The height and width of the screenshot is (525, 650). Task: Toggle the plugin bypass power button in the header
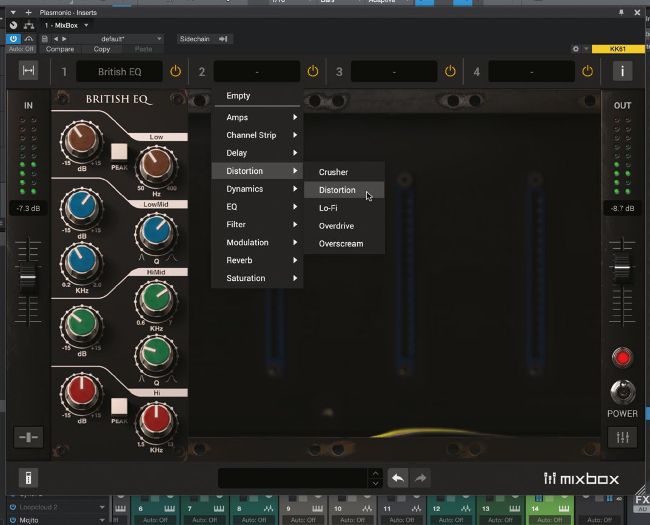click(x=13, y=39)
